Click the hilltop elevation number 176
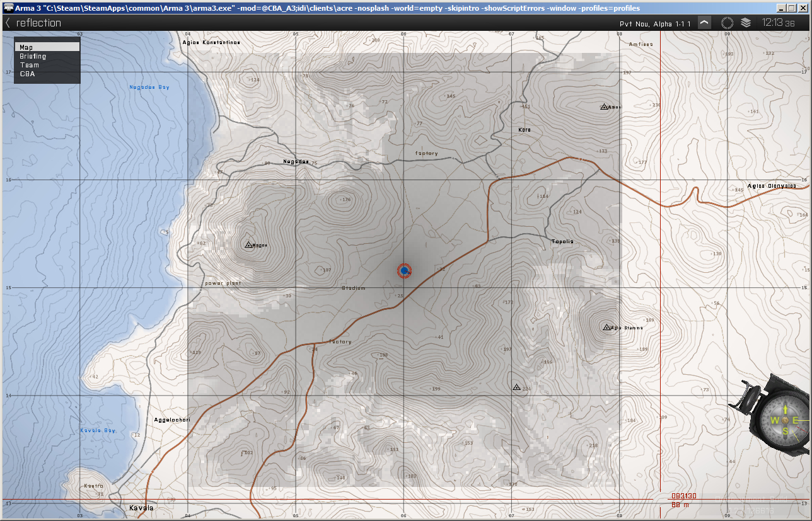 tap(345, 200)
